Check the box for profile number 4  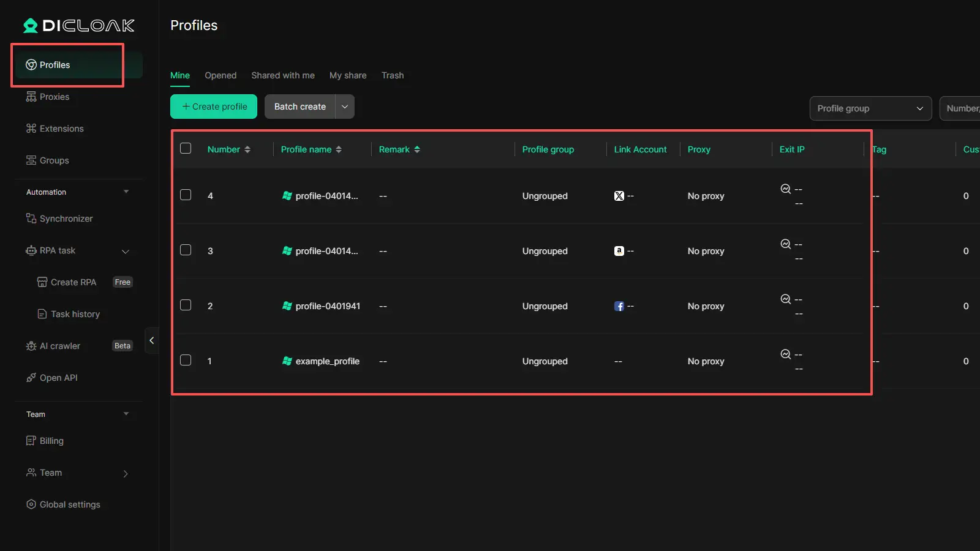[x=186, y=195]
